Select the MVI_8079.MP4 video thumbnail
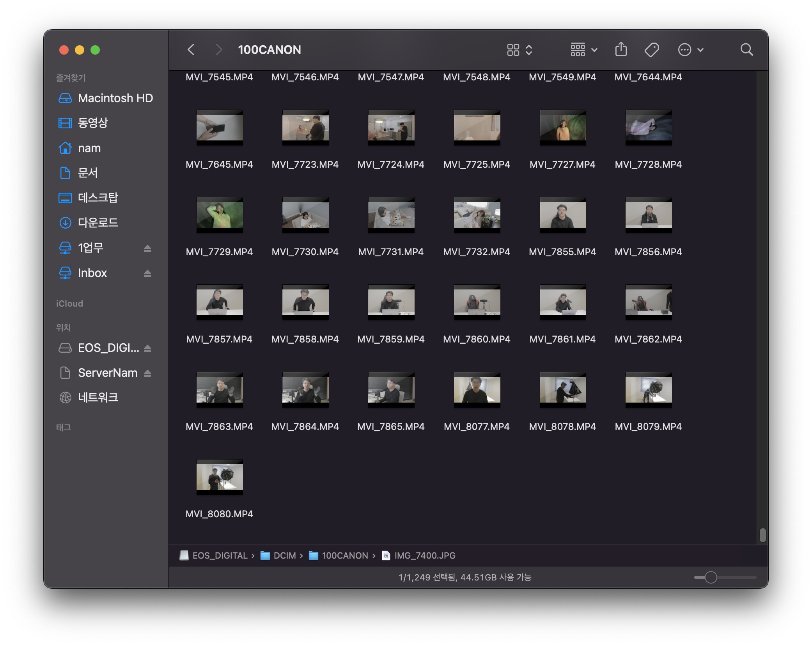 (649, 389)
